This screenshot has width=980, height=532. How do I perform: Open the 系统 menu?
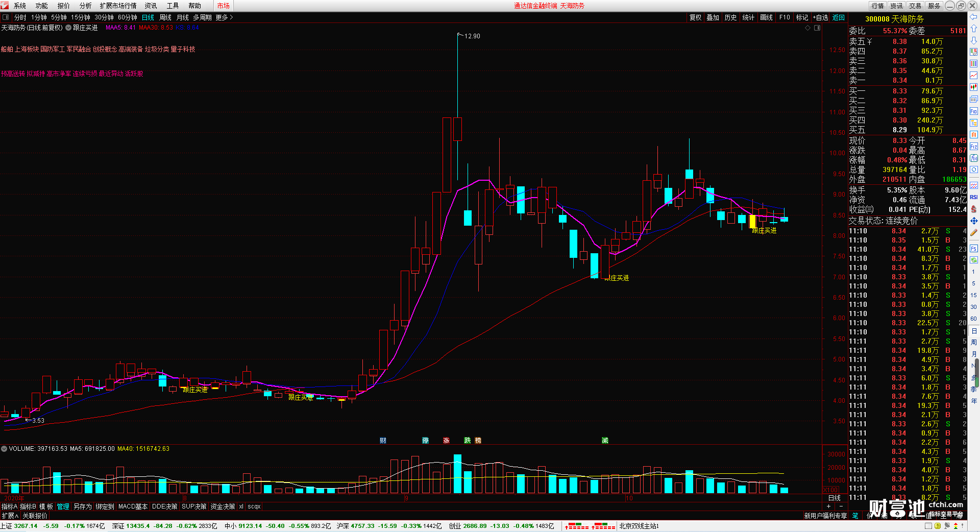click(20, 6)
